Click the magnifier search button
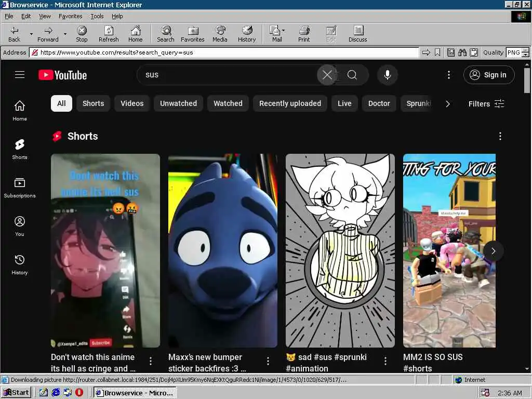Screen dimensions: 532x399 pos(352,75)
